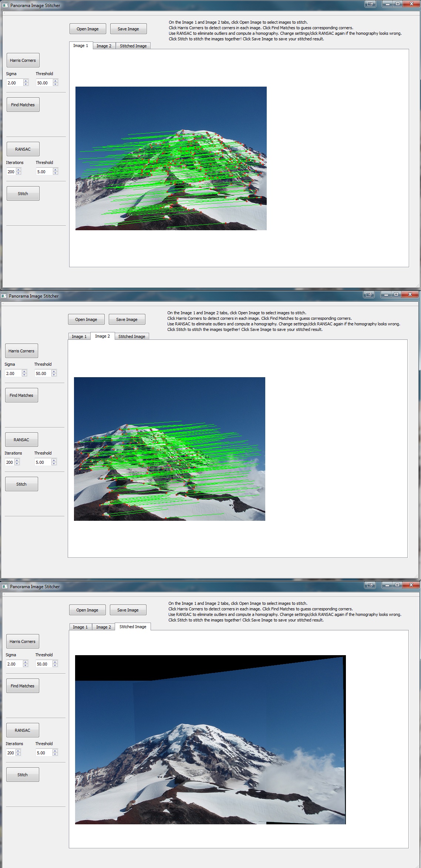Click Save Image in the window with Image 2 tab active
Viewport: 421px width, 868px height.
pyautogui.click(x=127, y=319)
